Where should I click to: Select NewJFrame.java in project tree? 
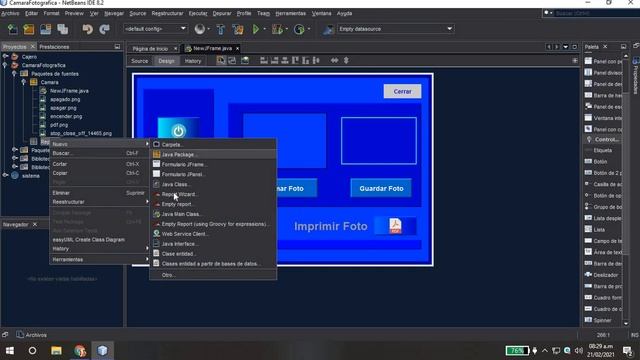69,91
